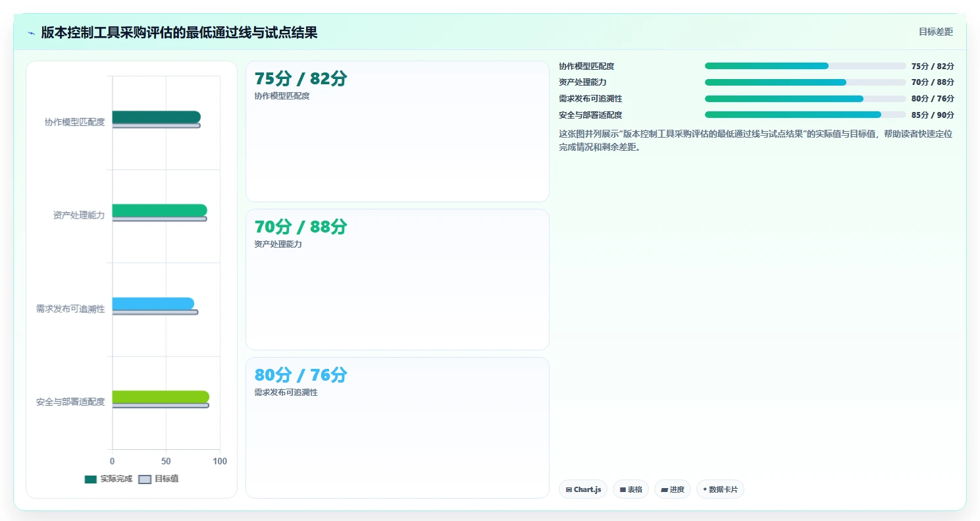Click the 需求发布可追溯性 chart axis label
This screenshot has width=980, height=521.
click(x=70, y=309)
